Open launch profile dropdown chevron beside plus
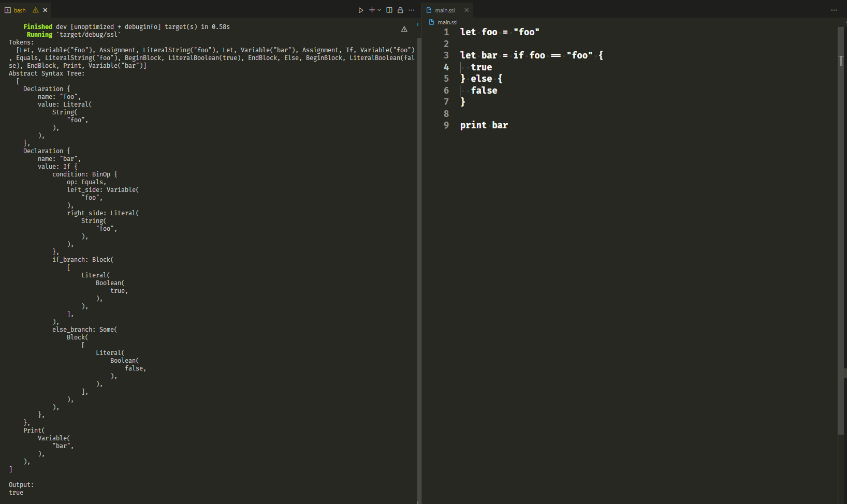 point(379,10)
